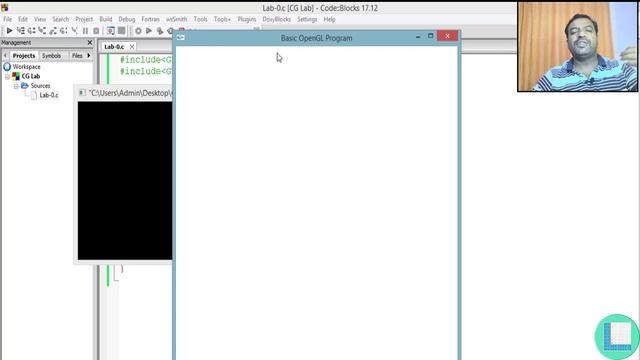
Task: Click the Step out debug icon
Action: point(53,31)
